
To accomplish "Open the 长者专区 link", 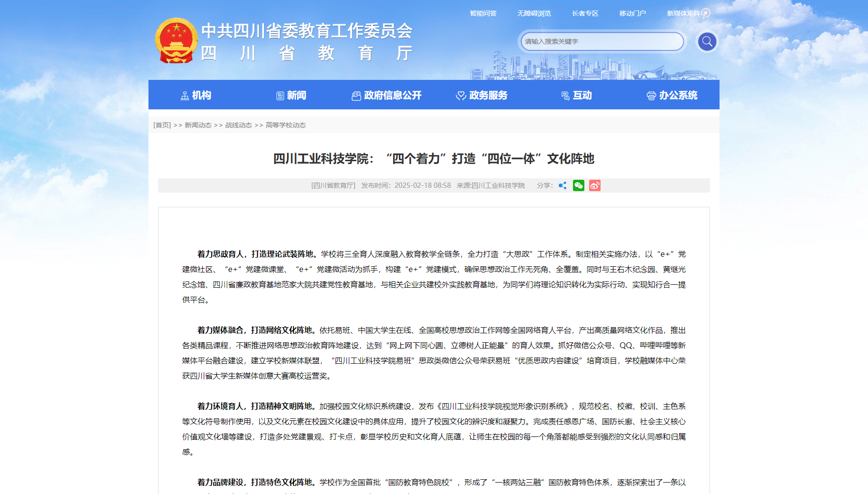I will pyautogui.click(x=585, y=13).
